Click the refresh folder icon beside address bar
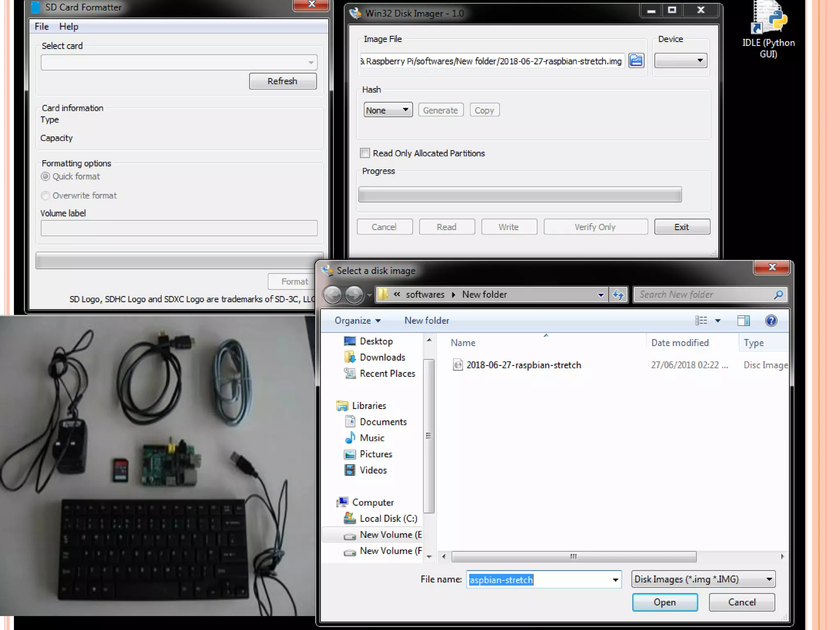 618,294
